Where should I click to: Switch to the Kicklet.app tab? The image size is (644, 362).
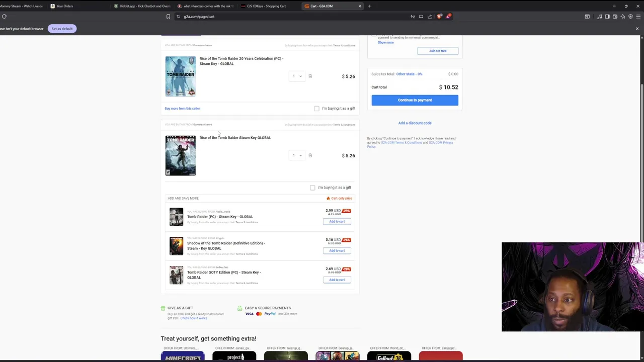(x=143, y=6)
